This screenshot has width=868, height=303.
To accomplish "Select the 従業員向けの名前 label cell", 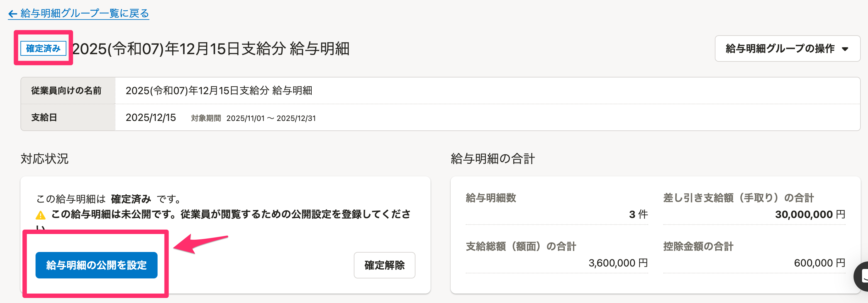I will (x=66, y=90).
